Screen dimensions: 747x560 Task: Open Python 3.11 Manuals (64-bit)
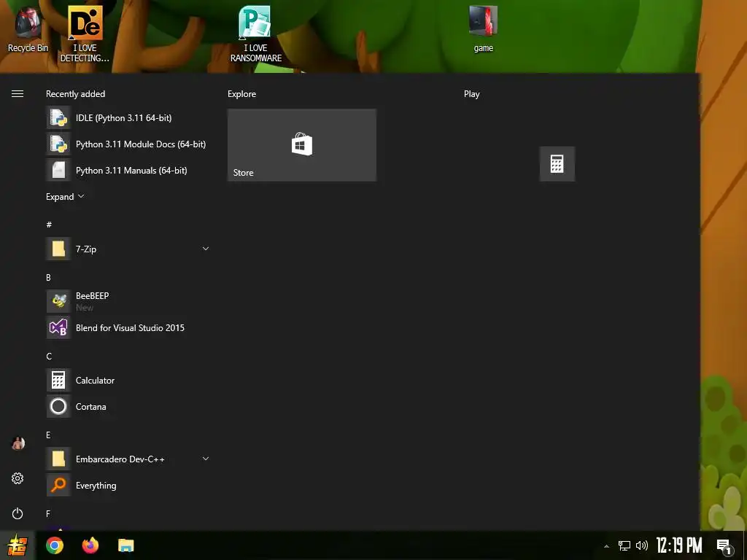tap(128, 170)
